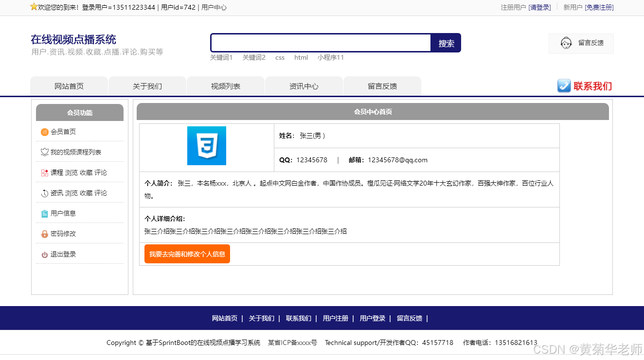Click the orange 我要去完善和修改个人信息 button

click(x=187, y=254)
